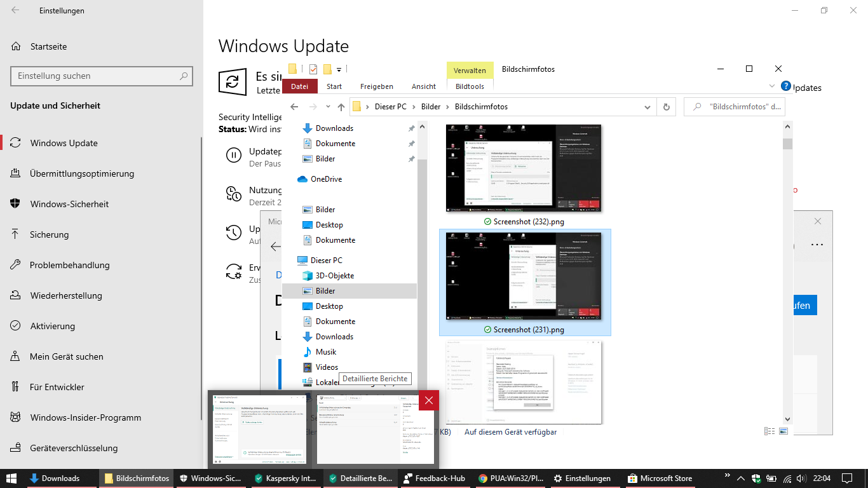
Task: Click the file list scrollbar down arrow
Action: click(788, 419)
